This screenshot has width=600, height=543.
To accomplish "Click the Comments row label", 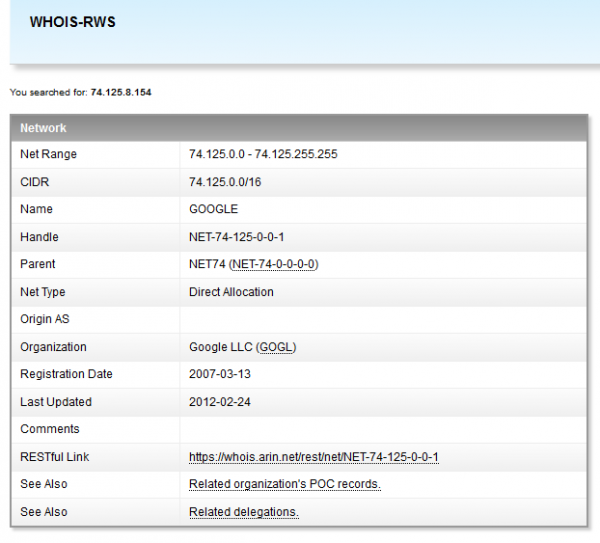I will coord(49,430).
